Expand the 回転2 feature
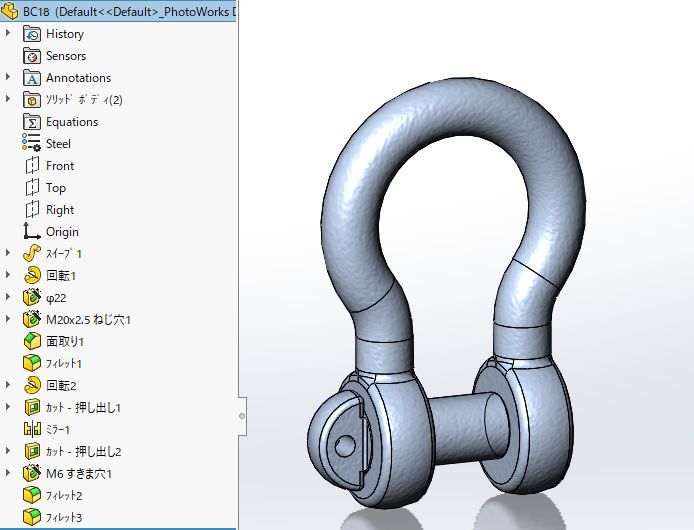The image size is (694, 530). tap(8, 384)
